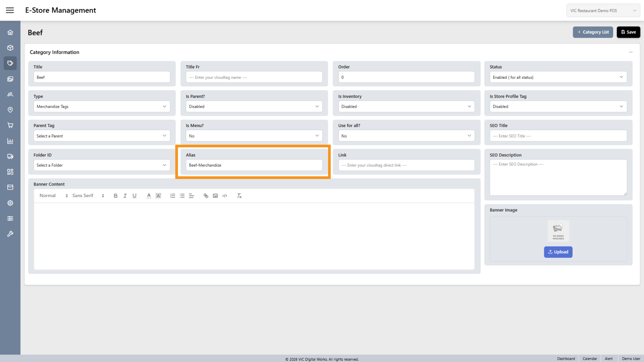This screenshot has width=644, height=362.
Task: Open the hamburger menu next to E-Store Management
Action: point(10,10)
